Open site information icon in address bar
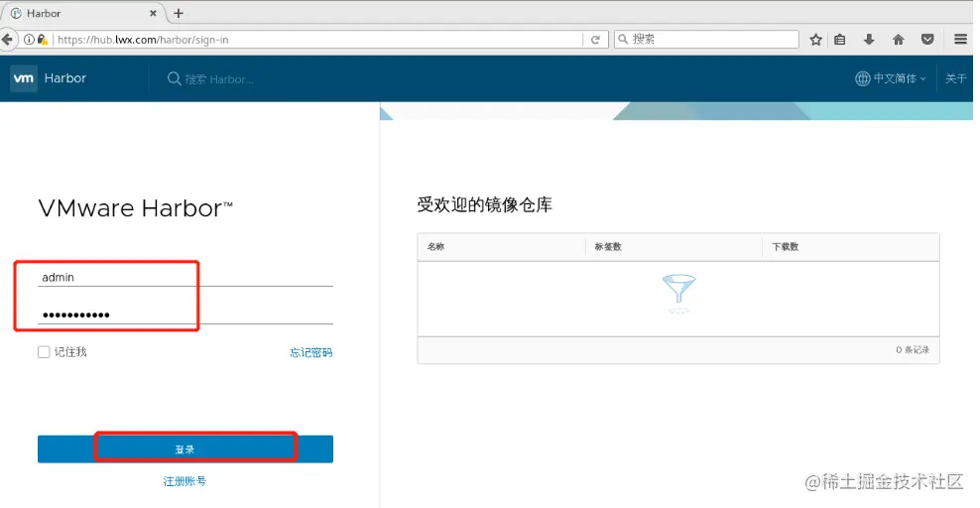Image resolution: width=980 pixels, height=508 pixels. 29,40
